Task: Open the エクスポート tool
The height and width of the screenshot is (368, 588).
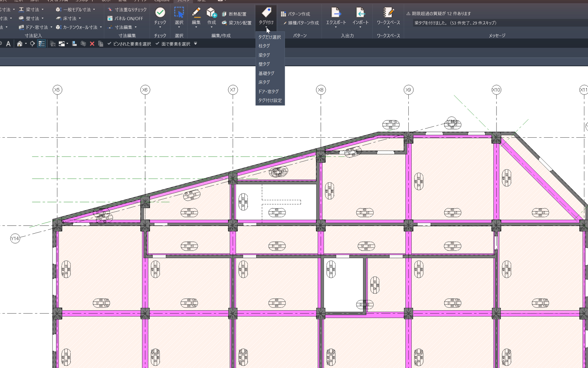Action: tap(336, 17)
